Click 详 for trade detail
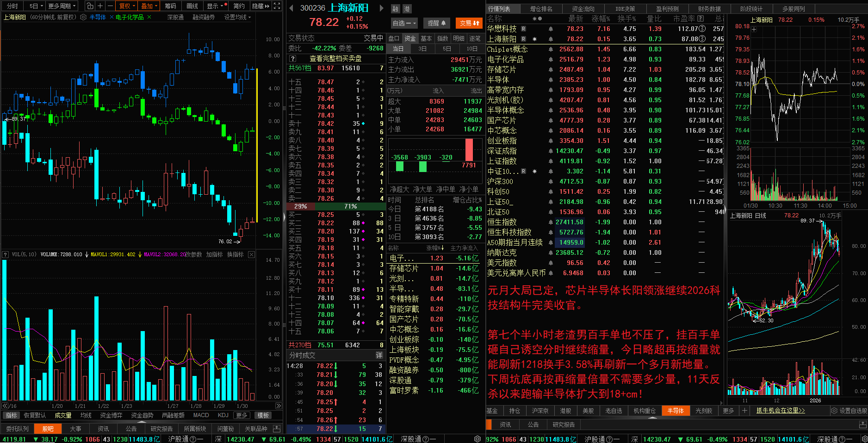 [x=379, y=355]
